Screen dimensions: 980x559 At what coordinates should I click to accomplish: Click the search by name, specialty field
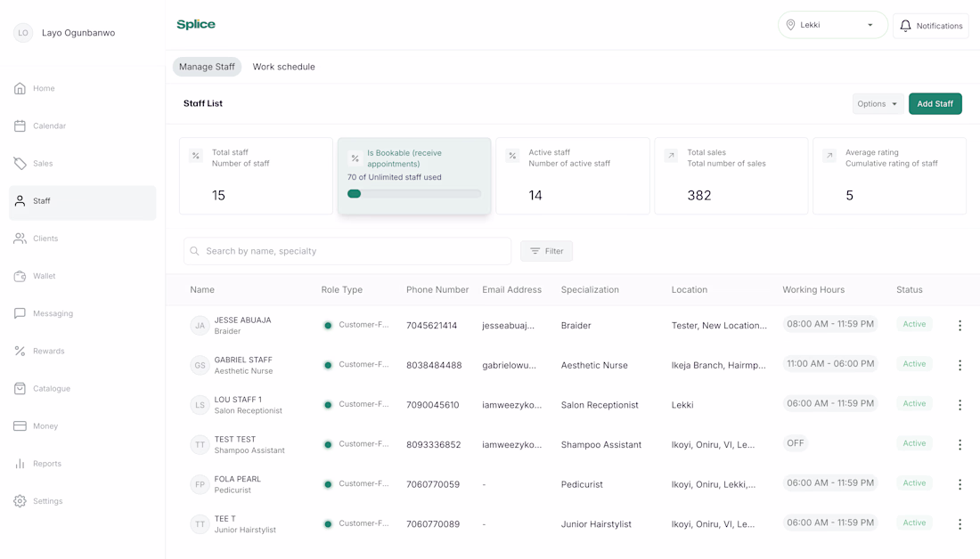347,251
